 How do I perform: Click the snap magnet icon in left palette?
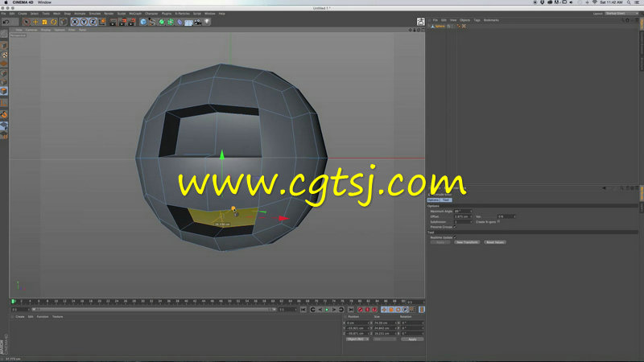tap(4, 114)
